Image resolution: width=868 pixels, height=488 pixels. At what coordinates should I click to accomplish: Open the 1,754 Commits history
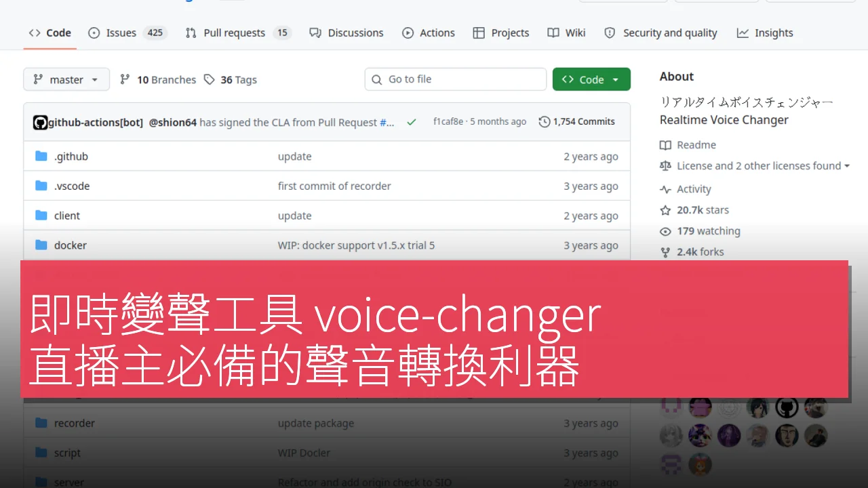pyautogui.click(x=577, y=122)
